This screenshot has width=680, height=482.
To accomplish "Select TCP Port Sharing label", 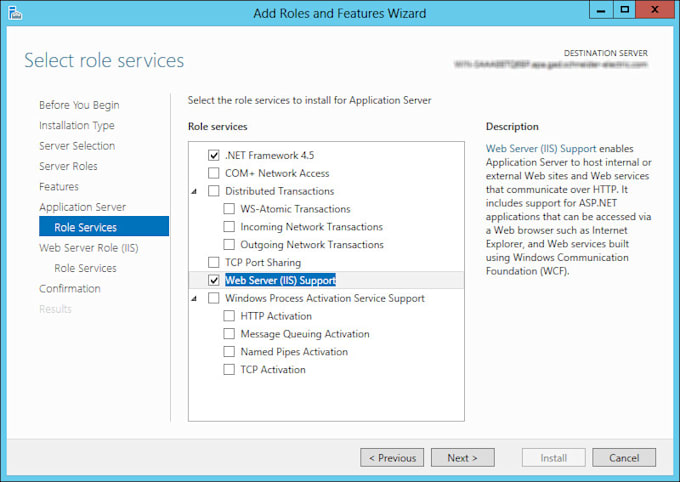I will [x=263, y=262].
